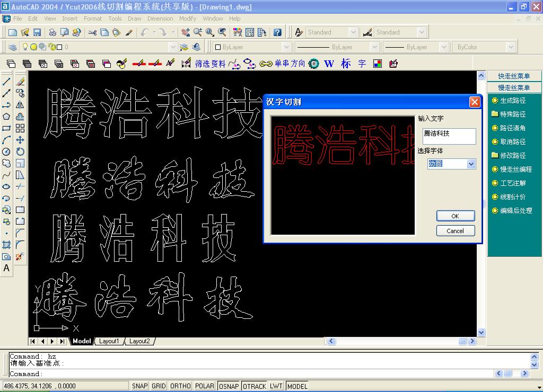The width and height of the screenshot is (543, 392).
Task: Select the Mirror modify tool
Action: point(21,105)
